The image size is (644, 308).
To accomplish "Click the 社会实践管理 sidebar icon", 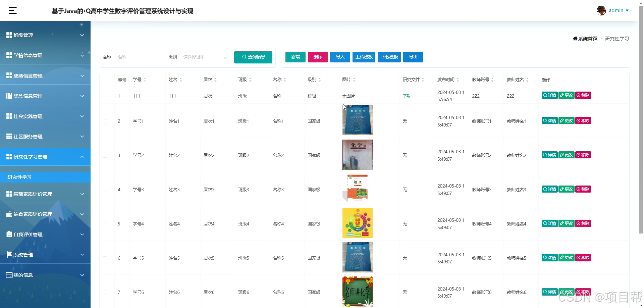I will pyautogui.click(x=9, y=116).
